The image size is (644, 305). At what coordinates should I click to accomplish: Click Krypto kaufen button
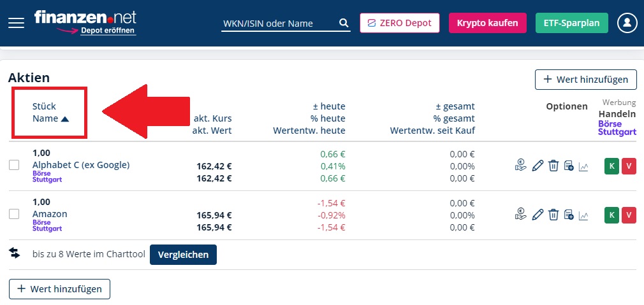coord(488,23)
